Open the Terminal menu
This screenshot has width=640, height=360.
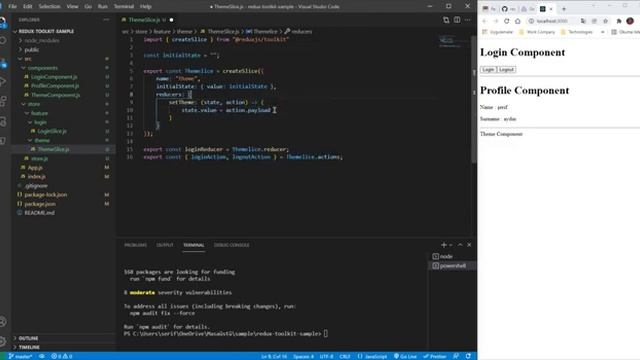(x=124, y=7)
